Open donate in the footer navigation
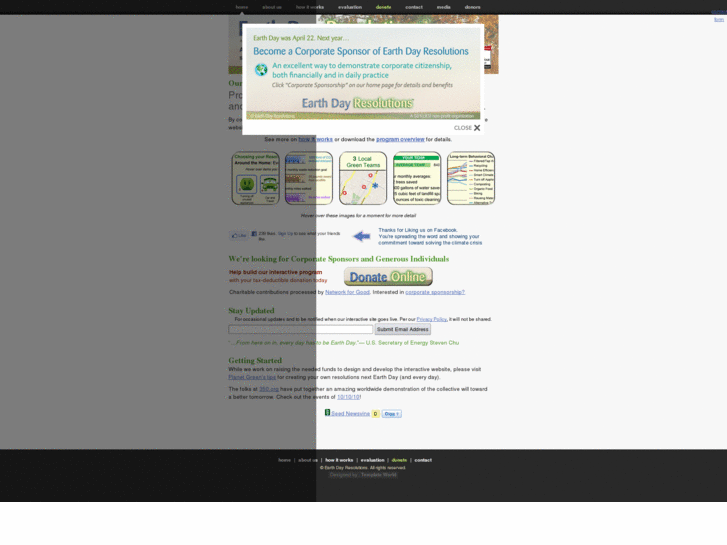The image size is (727, 545). (x=399, y=460)
